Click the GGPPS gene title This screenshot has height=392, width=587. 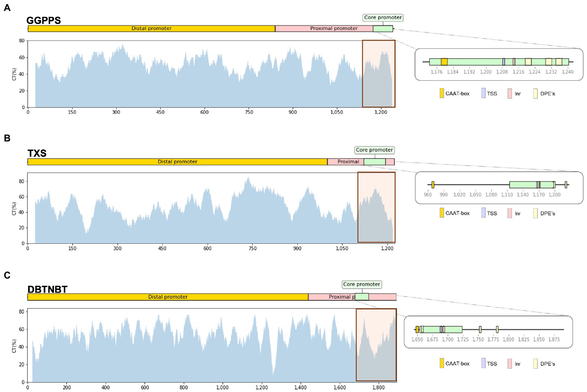(x=44, y=20)
